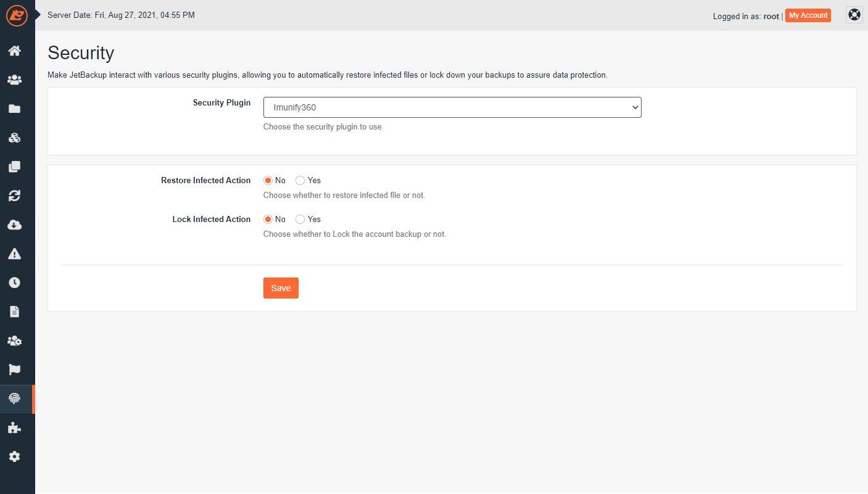This screenshot has height=494, width=868.
Task: Open the warning triangle alerts icon
Action: [x=14, y=253]
